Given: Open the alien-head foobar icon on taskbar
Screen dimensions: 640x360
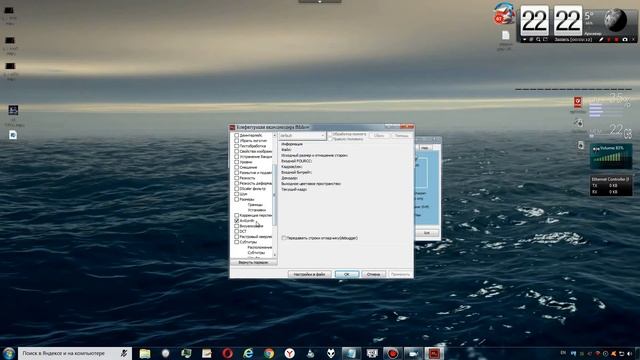Looking at the screenshot, I should [331, 353].
